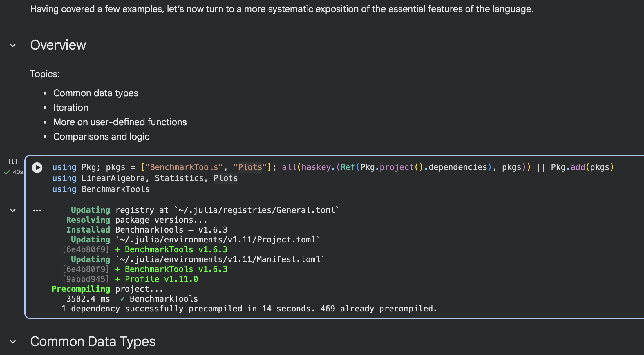The height and width of the screenshot is (355, 644).
Task: Click More on user-defined functions bullet
Action: pos(120,122)
